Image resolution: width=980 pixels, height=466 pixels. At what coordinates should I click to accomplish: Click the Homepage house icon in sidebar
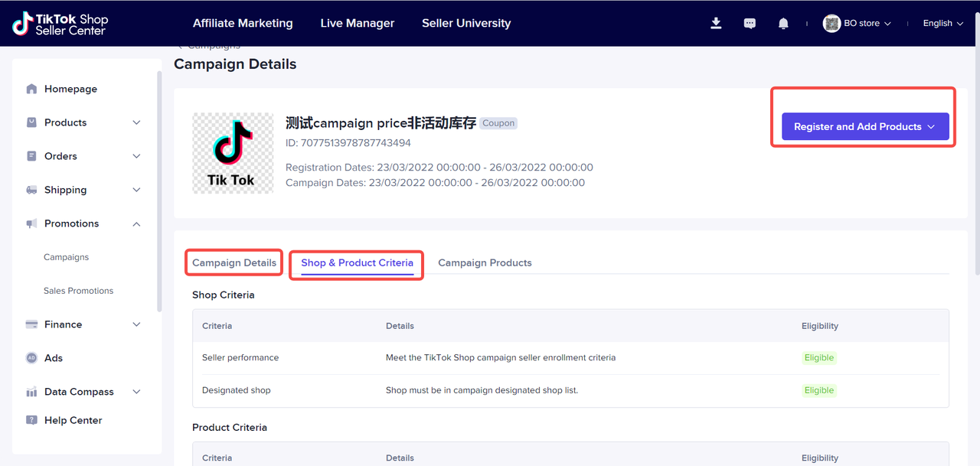(31, 89)
